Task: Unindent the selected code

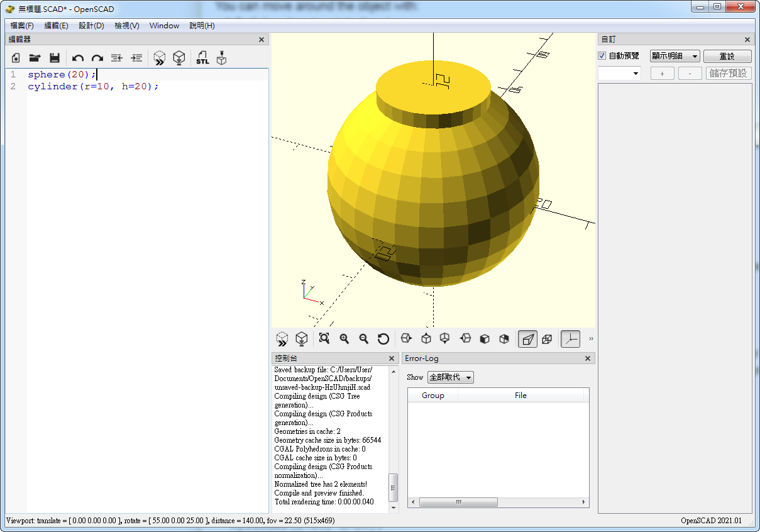Action: [x=117, y=58]
